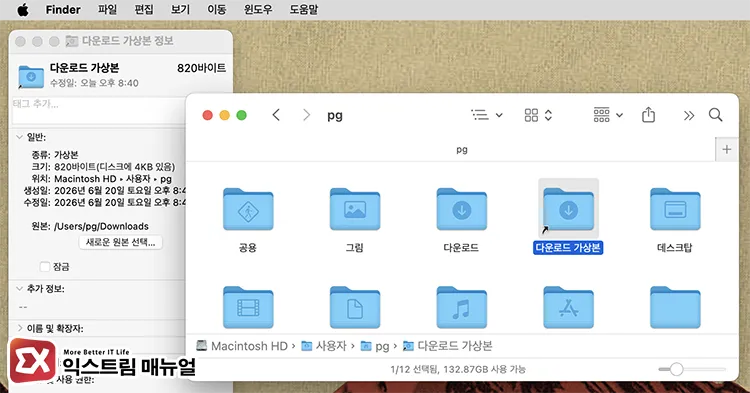Show more toolbar items chevron
750x393 pixels.
[689, 115]
